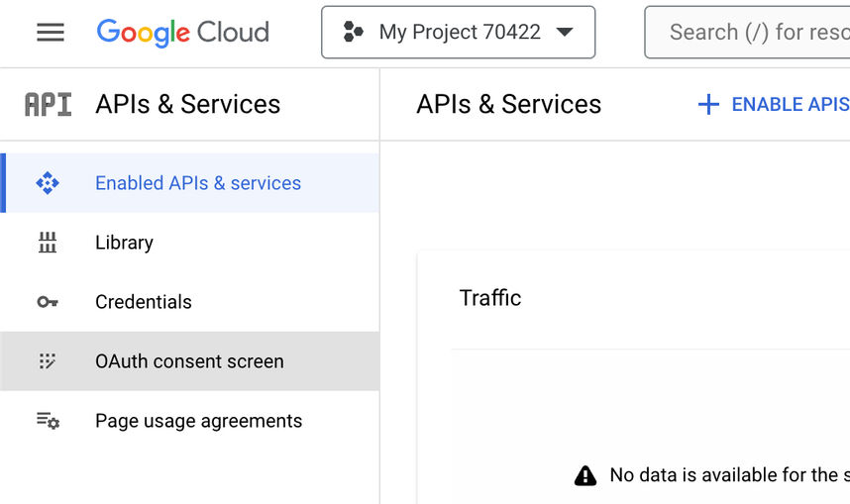This screenshot has height=504, width=850.
Task: Select Enabled APIs & services menu item
Action: point(190,183)
